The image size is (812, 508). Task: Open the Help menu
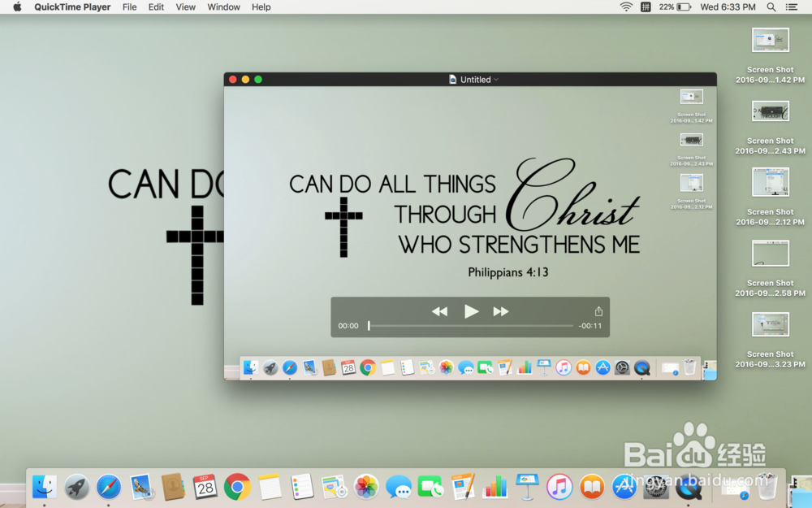(261, 7)
